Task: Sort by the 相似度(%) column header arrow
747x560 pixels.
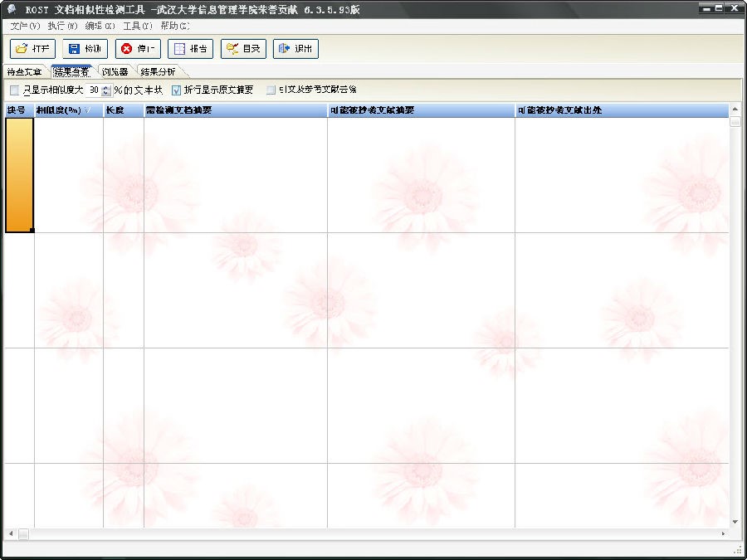Action: 87,110
